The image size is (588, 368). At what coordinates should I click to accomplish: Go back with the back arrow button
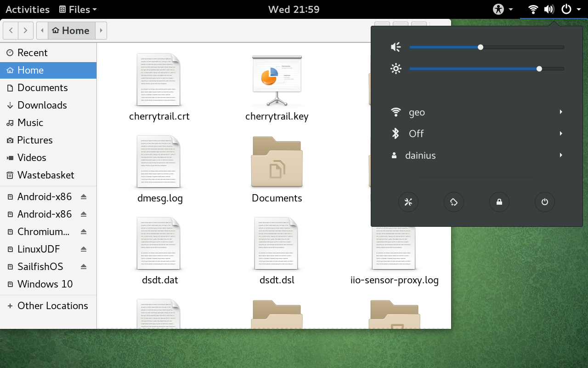point(11,31)
